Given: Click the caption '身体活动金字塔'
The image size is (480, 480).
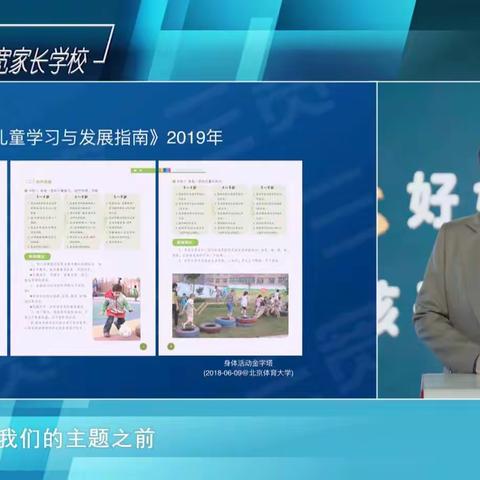Looking at the screenshot, I should click(x=248, y=363).
